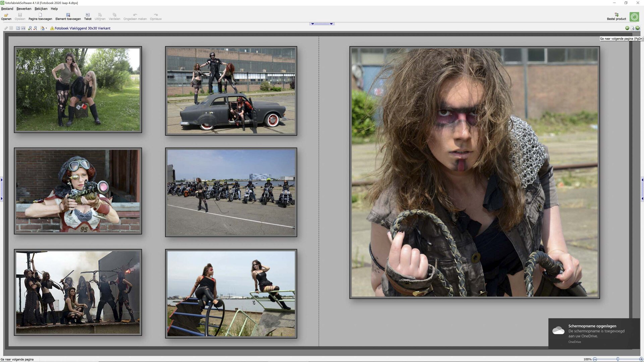Go to next page green arrow

point(638,28)
